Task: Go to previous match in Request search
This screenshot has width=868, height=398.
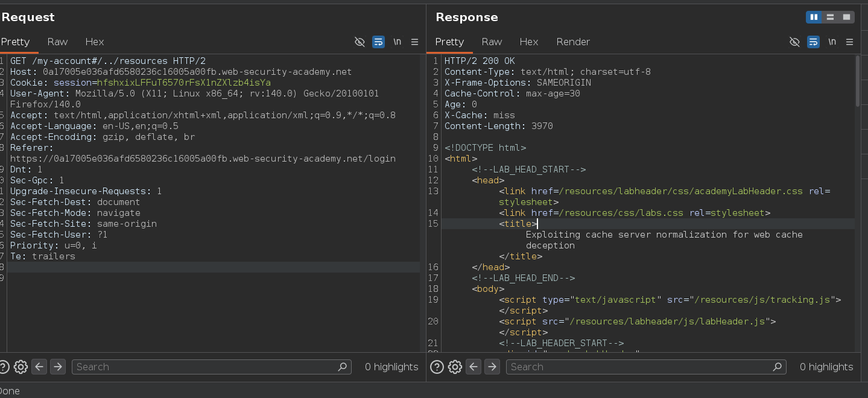Action: coord(39,367)
